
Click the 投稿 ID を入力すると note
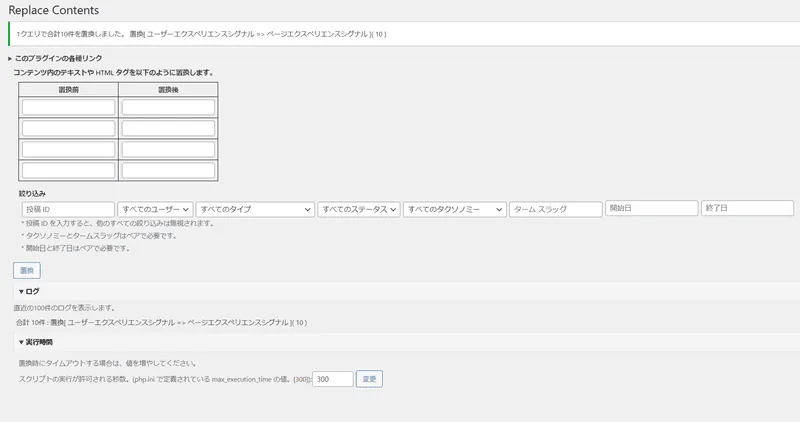coord(118,223)
